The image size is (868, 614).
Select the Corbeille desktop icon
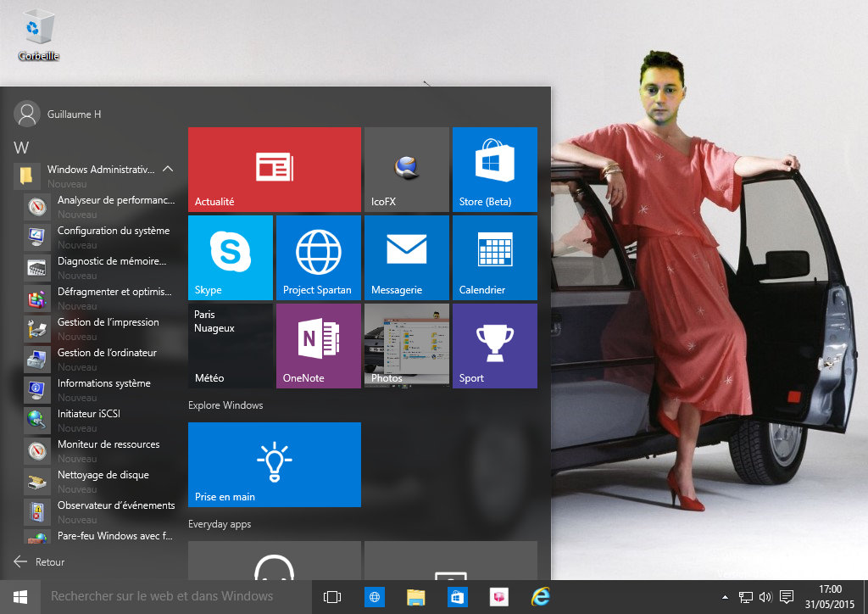point(38,36)
